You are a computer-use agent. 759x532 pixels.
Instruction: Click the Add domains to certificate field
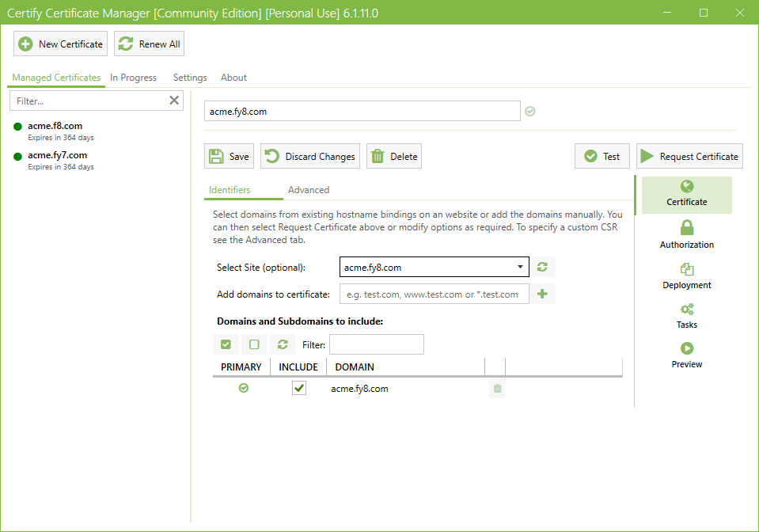[435, 294]
